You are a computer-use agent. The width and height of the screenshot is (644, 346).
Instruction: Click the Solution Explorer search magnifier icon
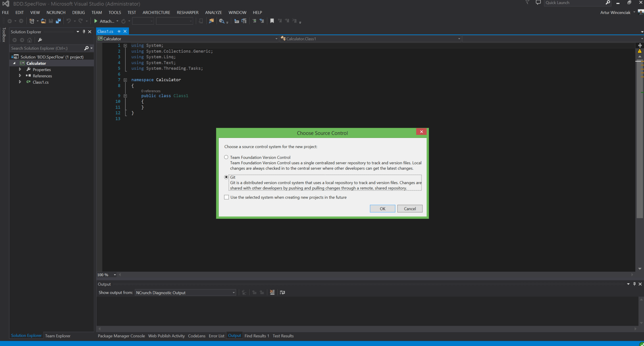(x=86, y=48)
